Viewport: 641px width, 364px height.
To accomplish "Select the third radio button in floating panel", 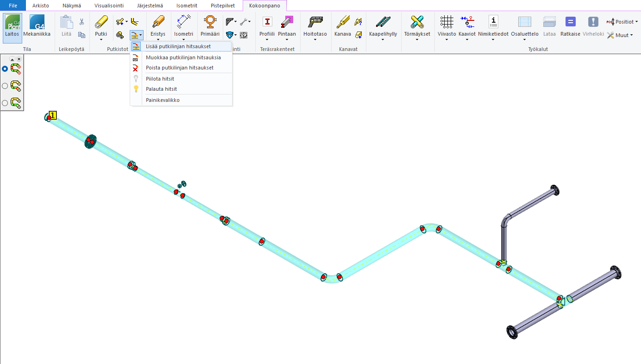I will coord(5,103).
